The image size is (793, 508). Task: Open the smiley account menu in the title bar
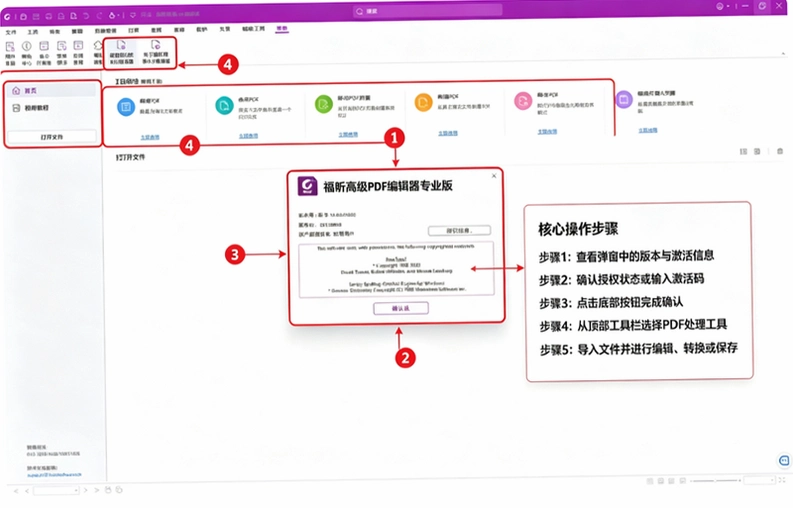[722, 7]
